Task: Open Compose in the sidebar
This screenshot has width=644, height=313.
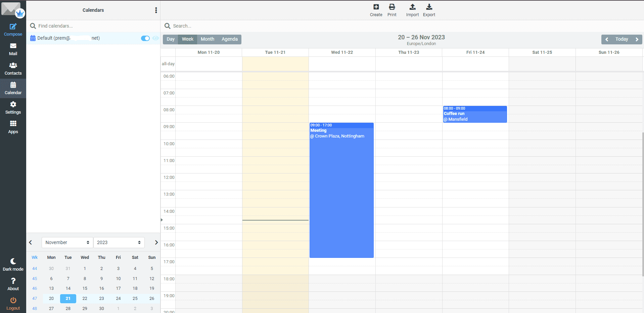Action: click(13, 30)
